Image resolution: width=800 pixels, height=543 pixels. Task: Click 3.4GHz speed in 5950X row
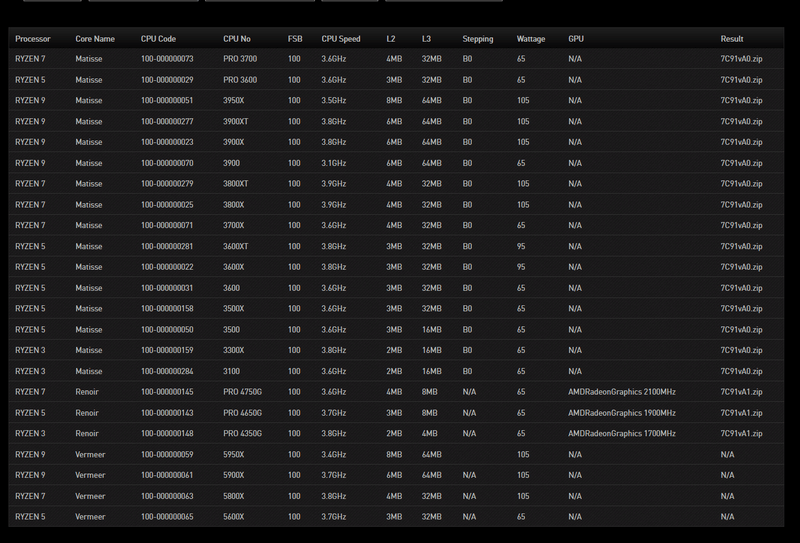pyautogui.click(x=334, y=454)
